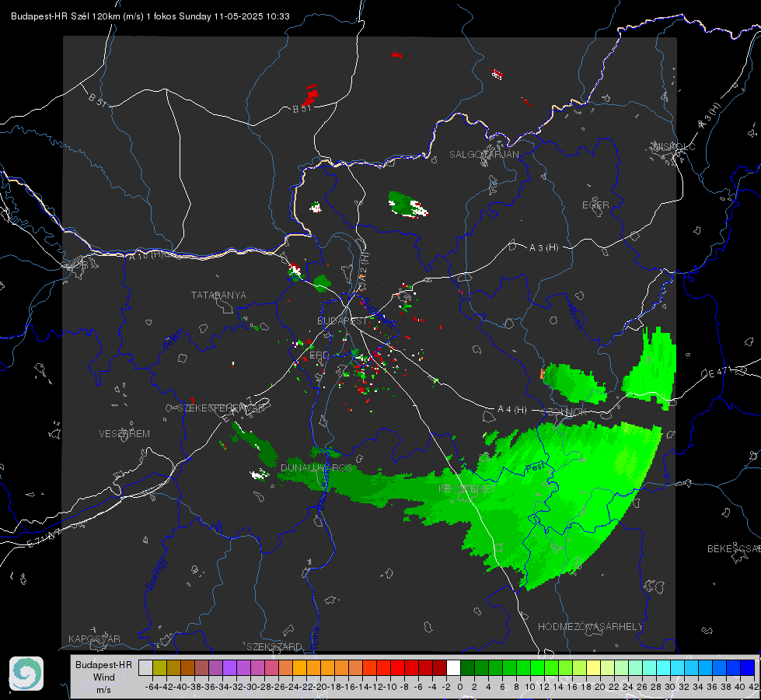Click the SZEKESFEHERVAR city label

click(x=223, y=408)
